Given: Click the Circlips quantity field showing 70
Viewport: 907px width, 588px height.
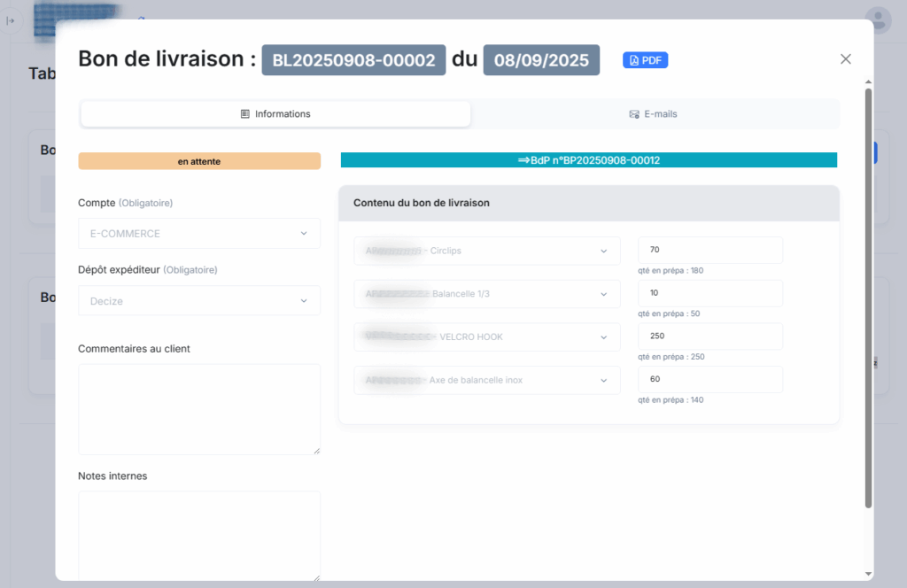Looking at the screenshot, I should point(709,251).
